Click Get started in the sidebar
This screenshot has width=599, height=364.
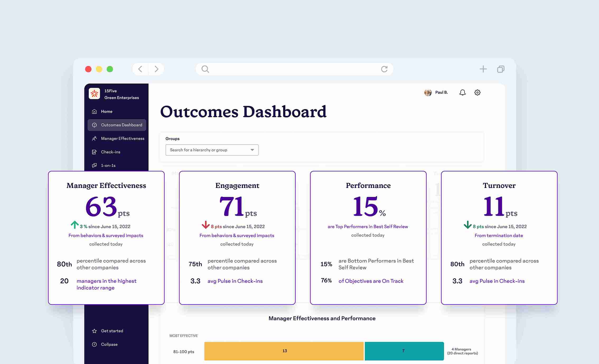tap(112, 331)
